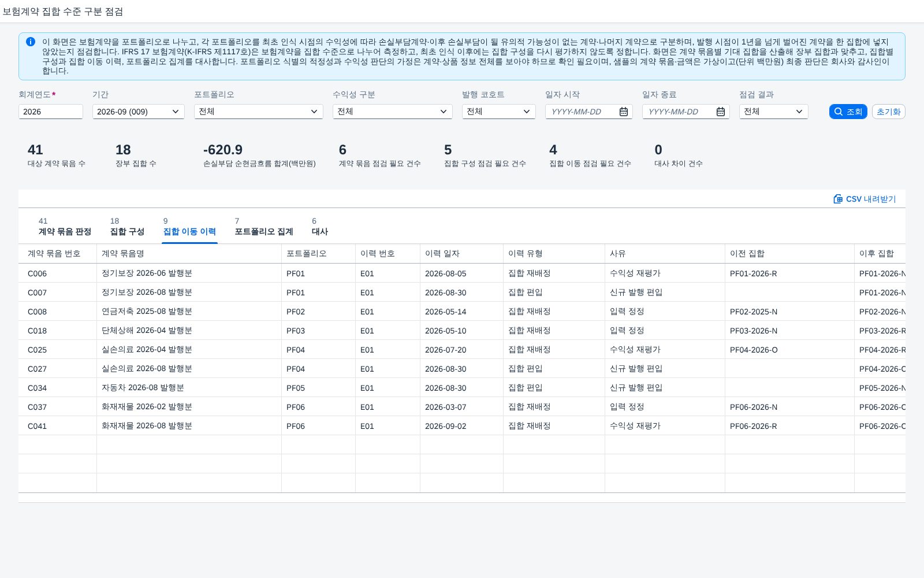Open the 점검 결과 dropdown
The width and height of the screenshot is (924, 578).
click(774, 112)
